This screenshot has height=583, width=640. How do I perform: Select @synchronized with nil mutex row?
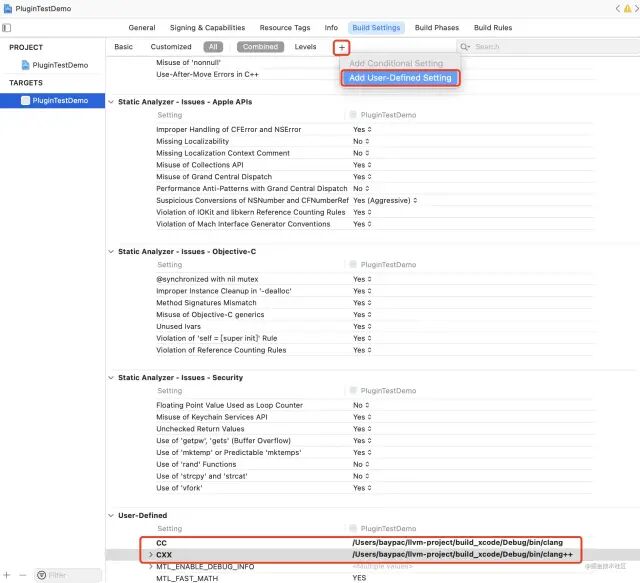[207, 279]
